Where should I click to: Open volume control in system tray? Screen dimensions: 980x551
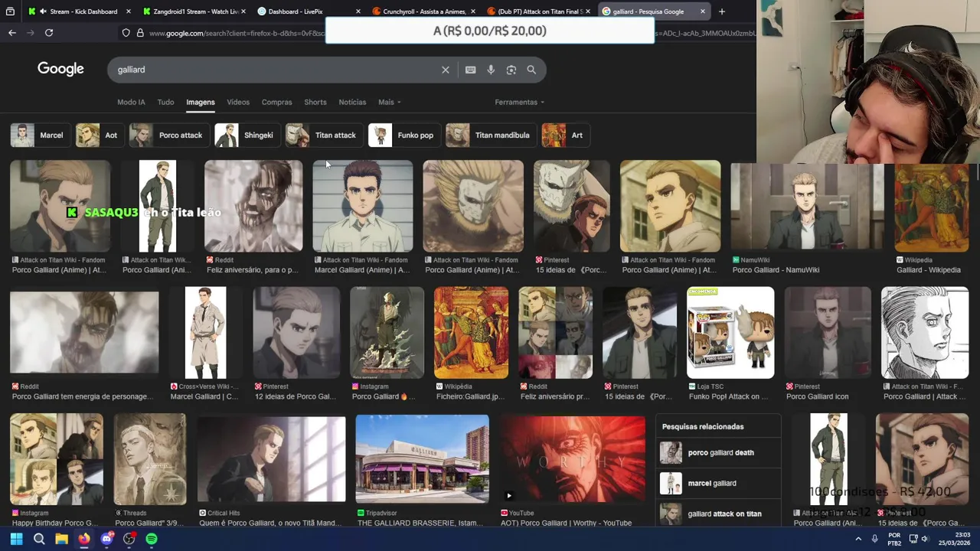924,539
